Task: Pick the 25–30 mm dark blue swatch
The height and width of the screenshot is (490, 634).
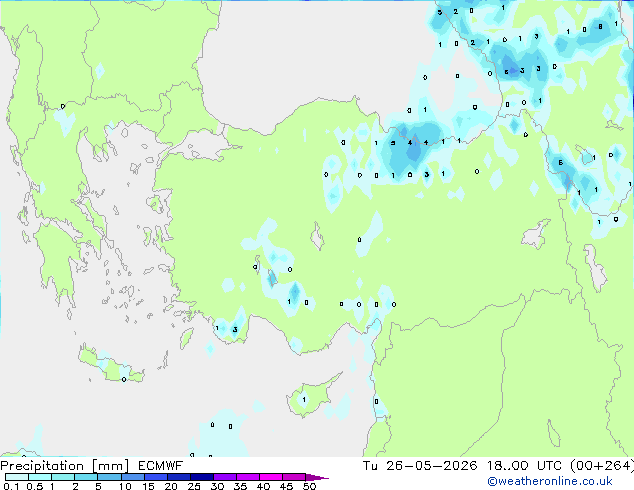Action: click(x=202, y=477)
